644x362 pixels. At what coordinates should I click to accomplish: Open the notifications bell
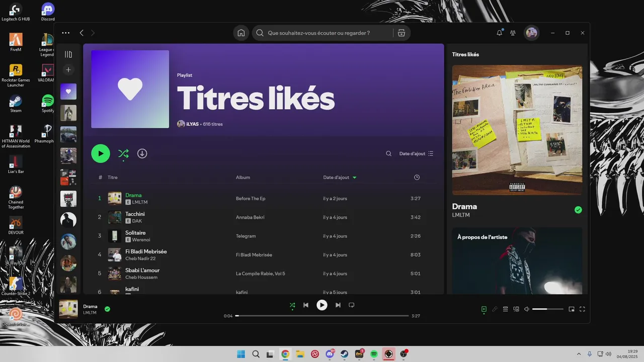coord(500,33)
